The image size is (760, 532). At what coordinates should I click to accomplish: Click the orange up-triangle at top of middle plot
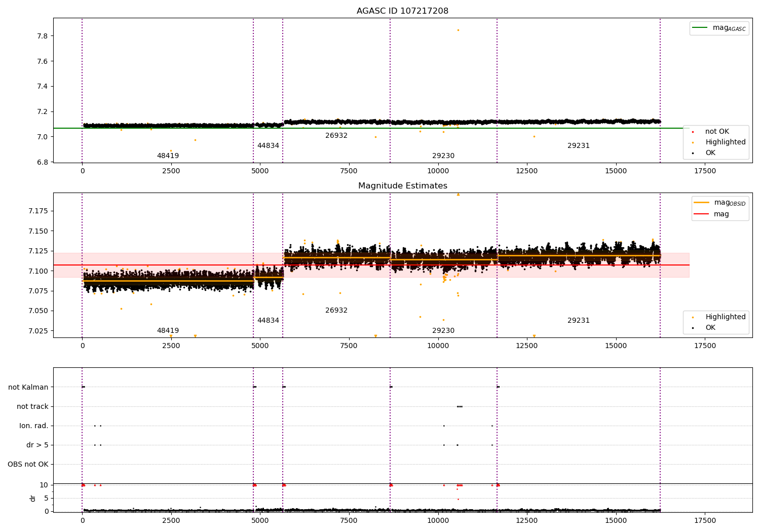click(x=458, y=195)
